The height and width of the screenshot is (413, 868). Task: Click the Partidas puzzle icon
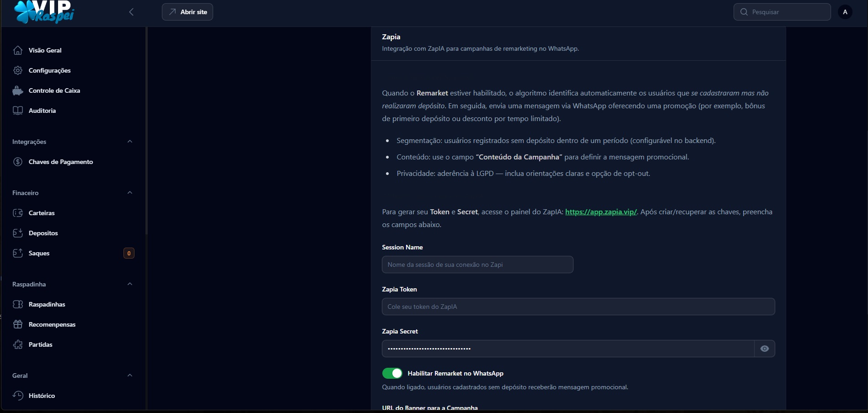(18, 344)
